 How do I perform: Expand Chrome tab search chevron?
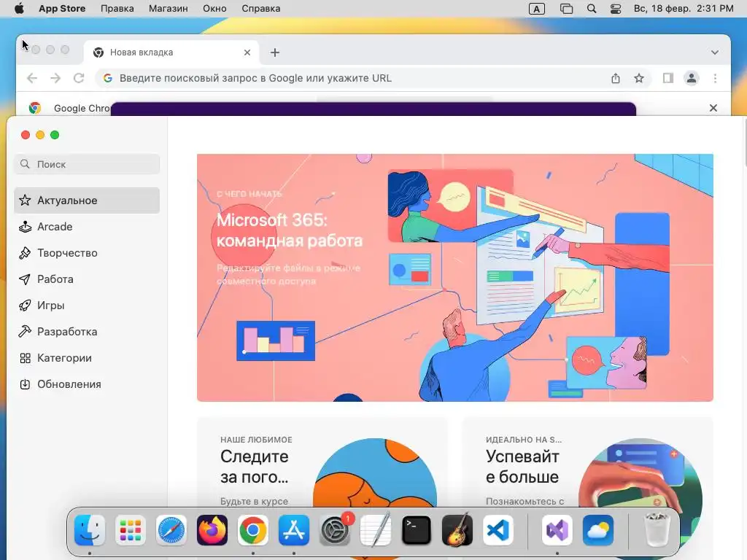(x=715, y=52)
